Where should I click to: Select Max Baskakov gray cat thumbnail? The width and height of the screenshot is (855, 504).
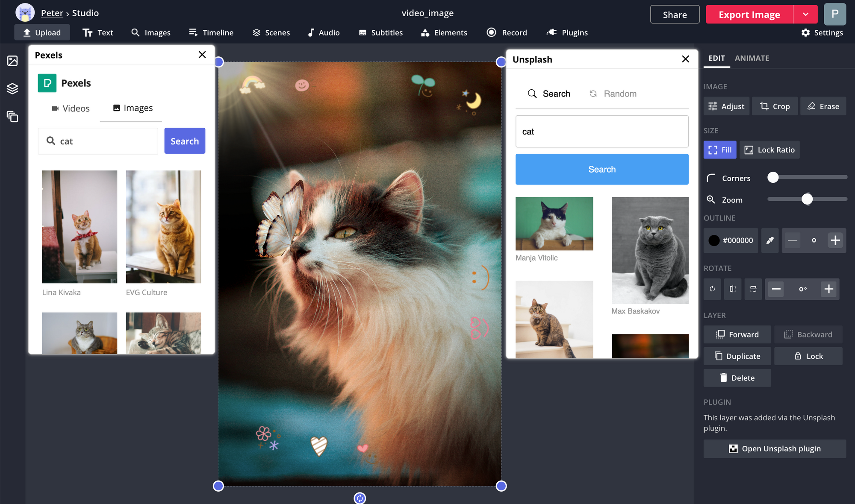pyautogui.click(x=650, y=250)
